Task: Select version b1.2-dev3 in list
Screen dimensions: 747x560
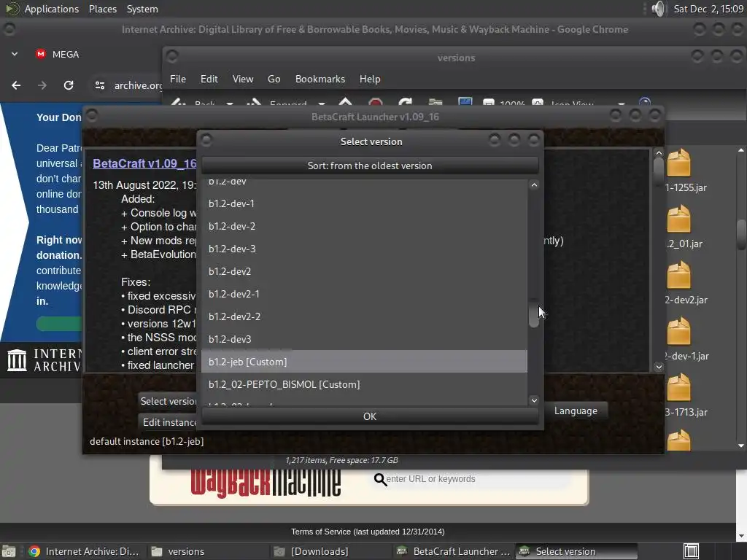Action: [x=364, y=339]
